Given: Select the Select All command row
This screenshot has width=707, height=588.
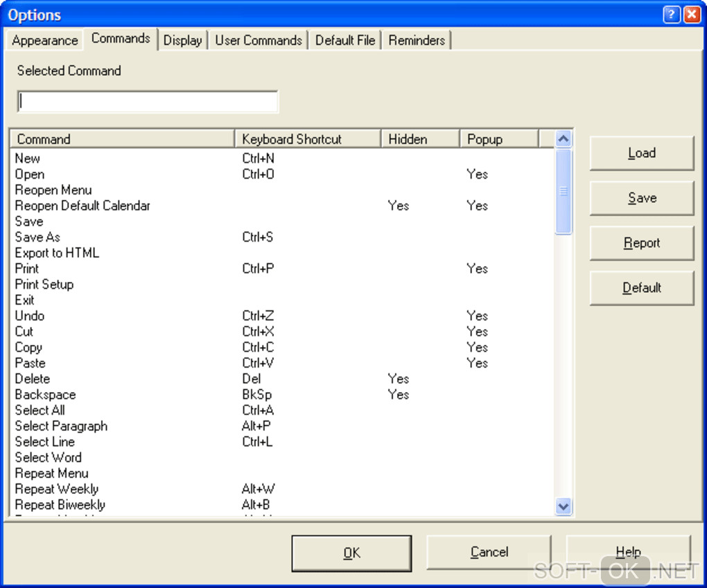Looking at the screenshot, I should pos(282,411).
